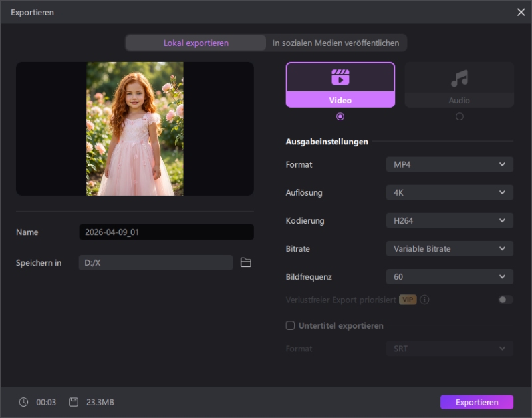Select the Video radio button
Viewport: 532px width, 418px height.
coord(340,116)
